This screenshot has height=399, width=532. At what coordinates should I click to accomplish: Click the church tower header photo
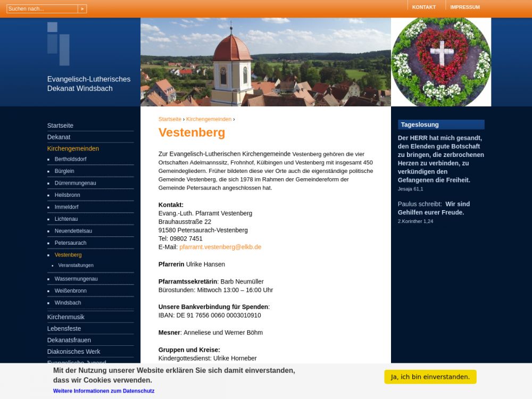[265, 62]
